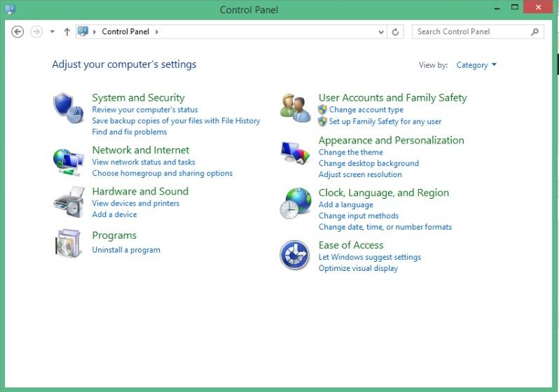The height and width of the screenshot is (392, 559).
Task: Open Appearance and Personalization heading
Action: (391, 141)
